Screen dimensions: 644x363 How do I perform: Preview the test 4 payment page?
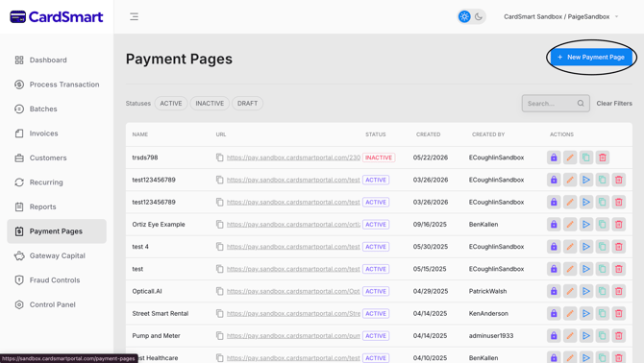pos(586,247)
